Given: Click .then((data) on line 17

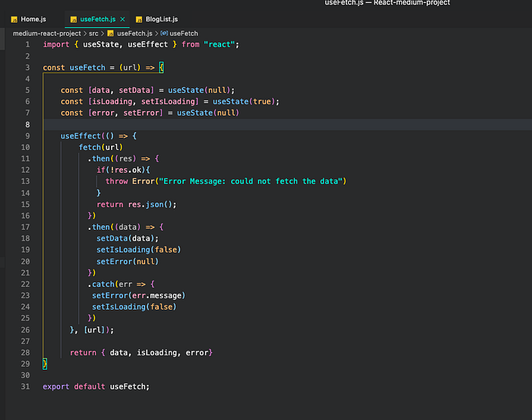Looking at the screenshot, I should click(114, 227).
